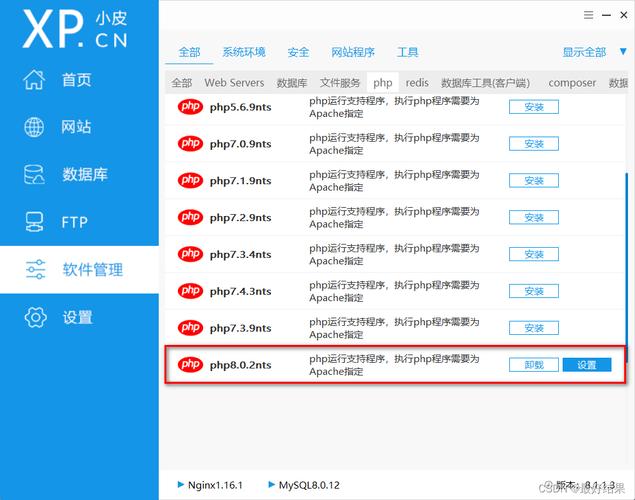
Task: Select the redis sub-tab
Action: (x=417, y=83)
